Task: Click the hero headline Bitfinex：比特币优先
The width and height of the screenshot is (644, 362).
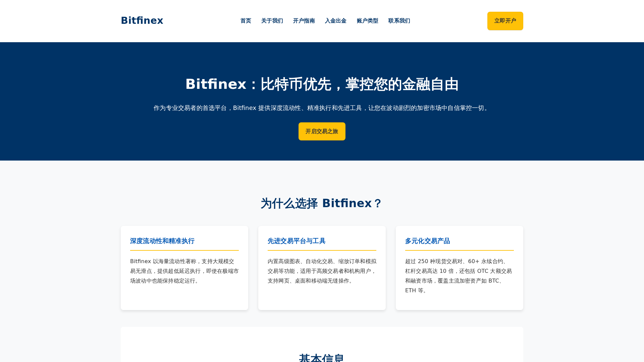Action: [322, 84]
